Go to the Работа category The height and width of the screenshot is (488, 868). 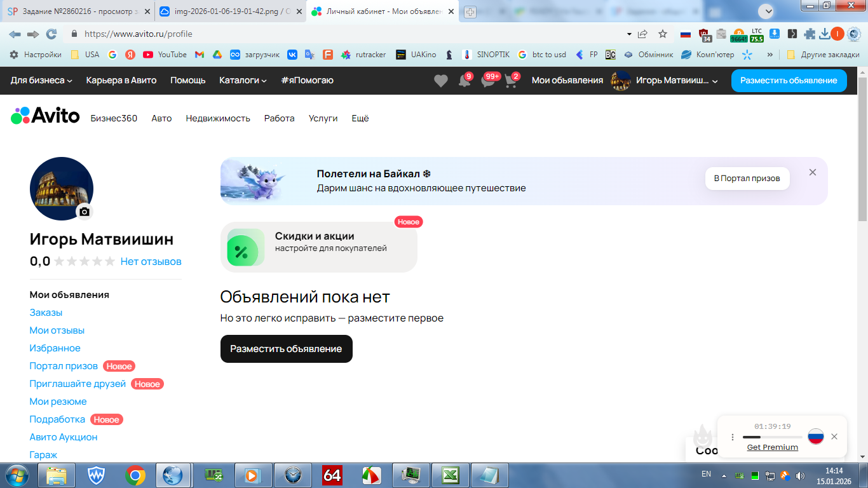[280, 118]
